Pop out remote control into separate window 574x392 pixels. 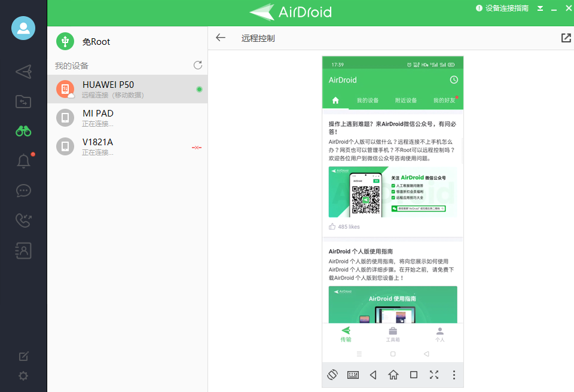pyautogui.click(x=566, y=38)
